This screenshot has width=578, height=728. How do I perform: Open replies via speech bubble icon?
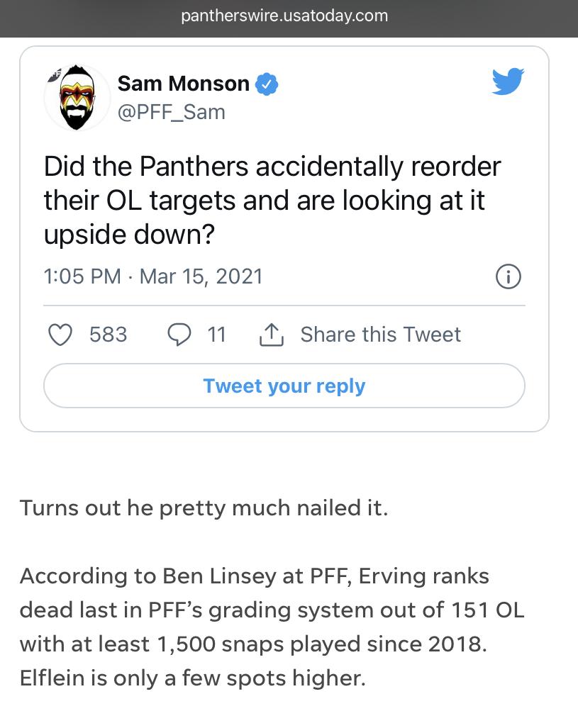tap(179, 335)
